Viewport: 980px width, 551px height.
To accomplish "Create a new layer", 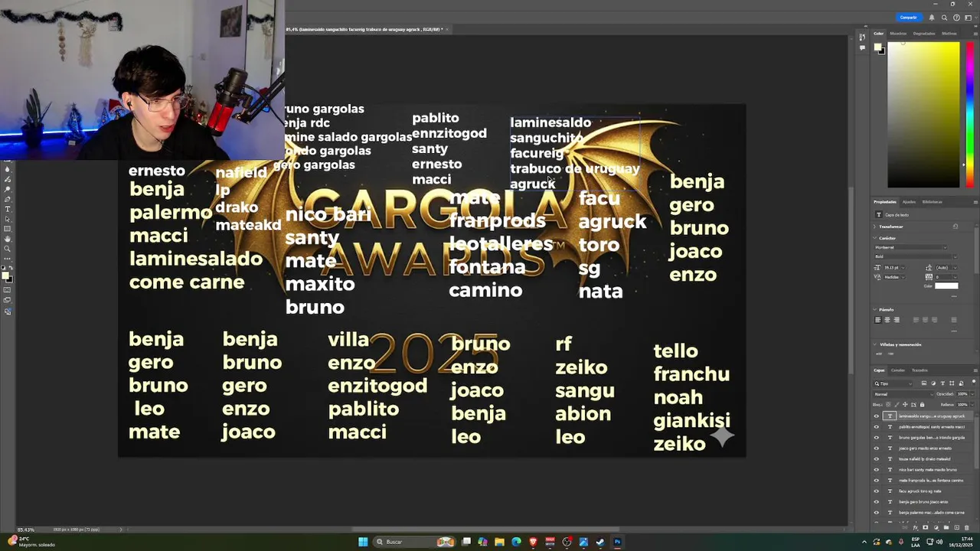I will (x=956, y=527).
